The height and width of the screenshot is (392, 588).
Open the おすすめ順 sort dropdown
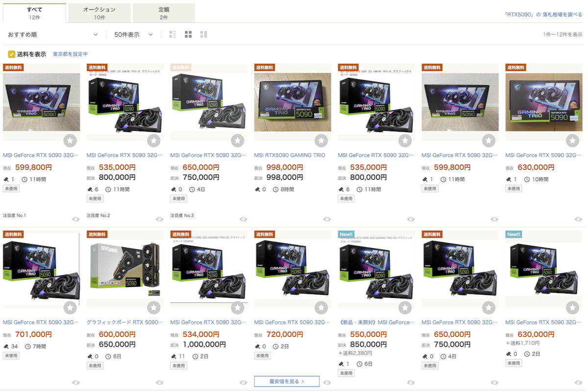tap(53, 34)
